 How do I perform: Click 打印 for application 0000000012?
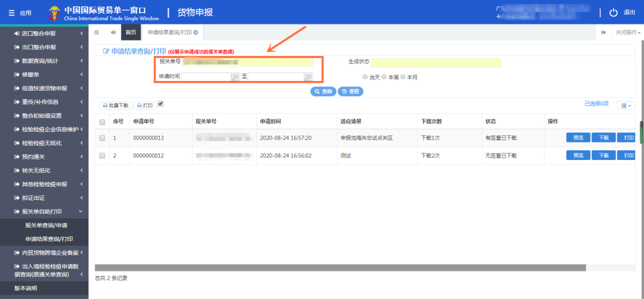coord(627,155)
